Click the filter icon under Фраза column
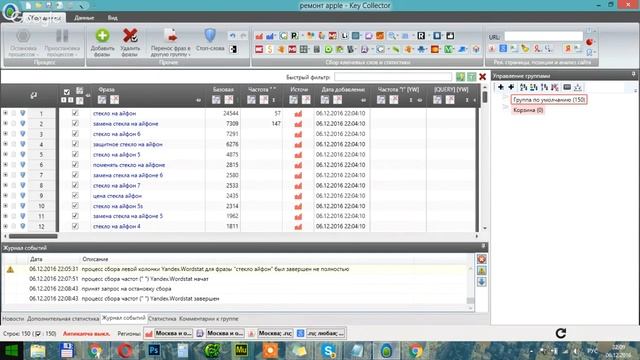 point(102,100)
